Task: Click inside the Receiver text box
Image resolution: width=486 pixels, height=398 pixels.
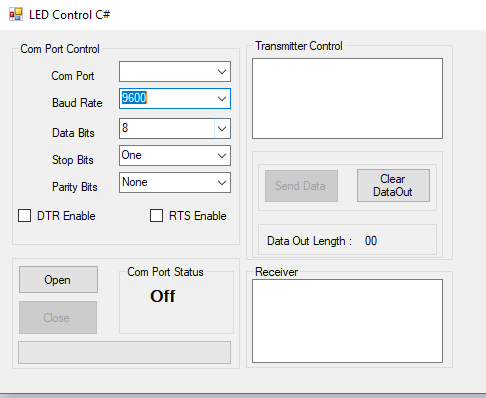Action: pos(347,321)
